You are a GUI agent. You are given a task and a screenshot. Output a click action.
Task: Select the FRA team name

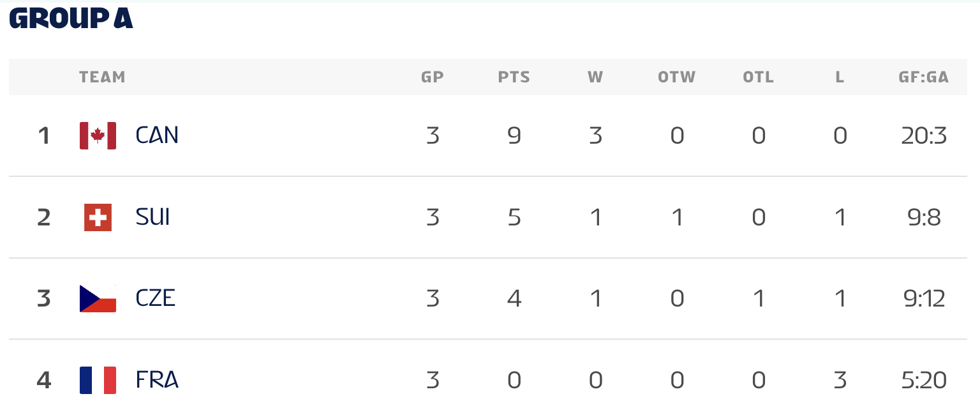point(157,380)
